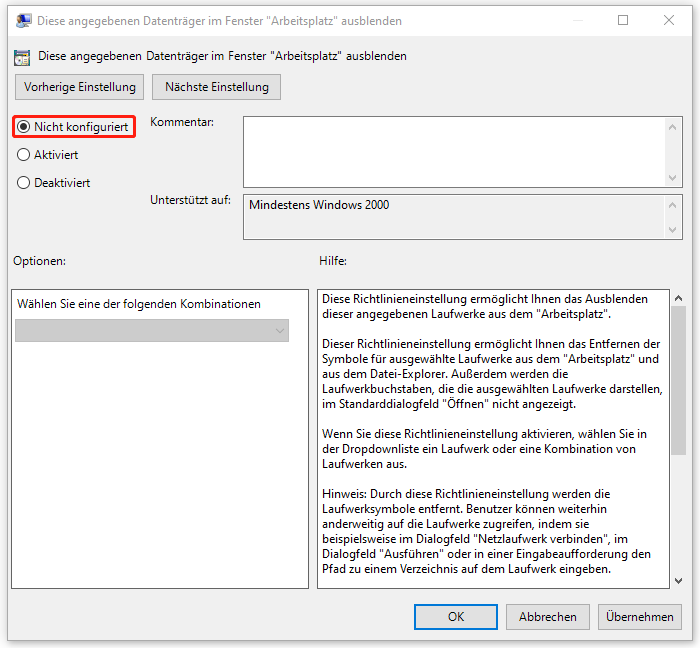Click the title bar policy window icon
The height and width of the screenshot is (648, 700).
click(x=23, y=21)
